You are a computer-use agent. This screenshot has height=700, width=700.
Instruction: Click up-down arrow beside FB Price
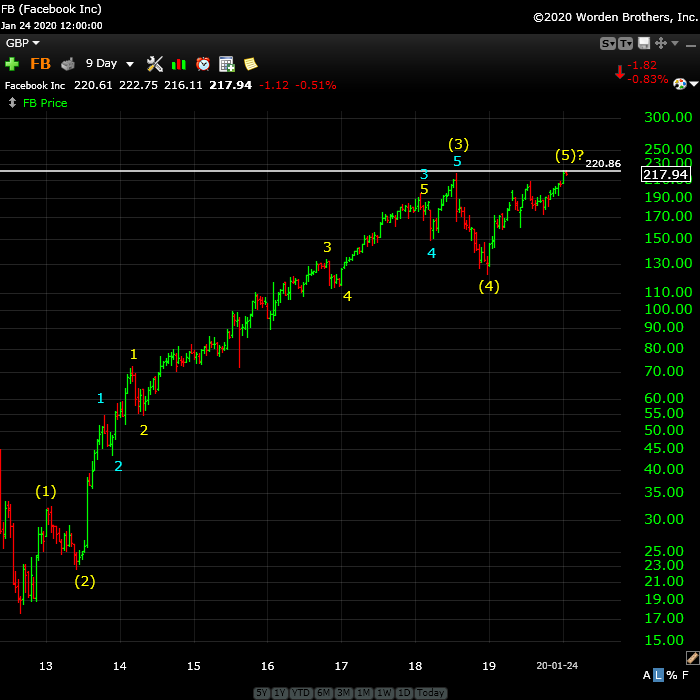coord(12,103)
